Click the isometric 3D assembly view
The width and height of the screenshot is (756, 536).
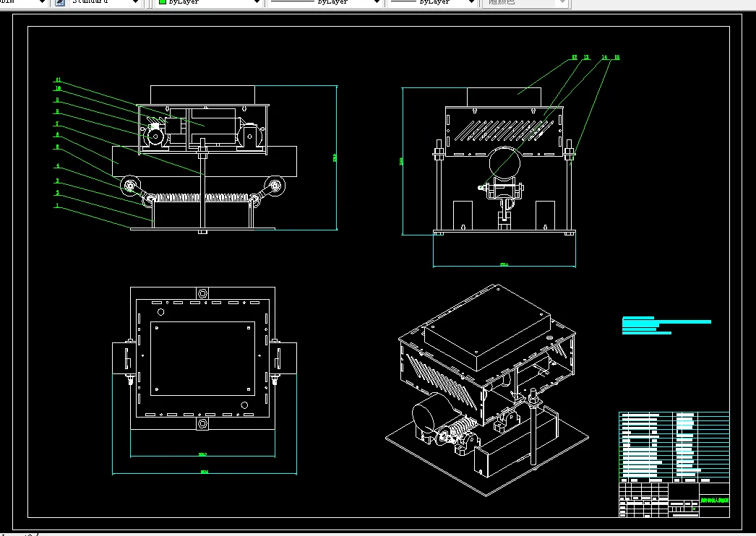pyautogui.click(x=487, y=389)
